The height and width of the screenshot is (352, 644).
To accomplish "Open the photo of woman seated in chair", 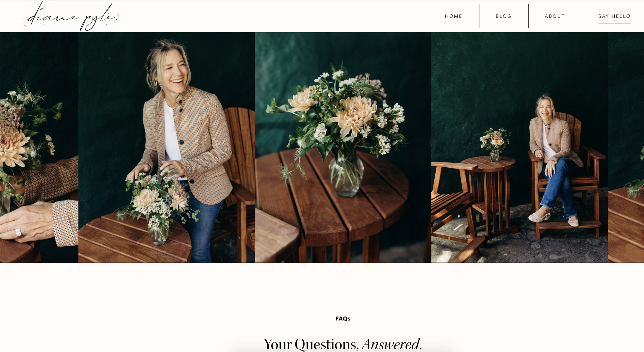I will (519, 147).
